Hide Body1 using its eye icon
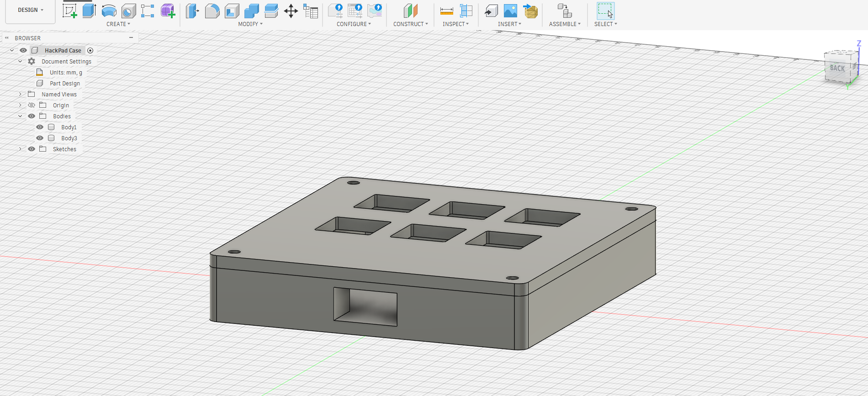 pos(40,127)
